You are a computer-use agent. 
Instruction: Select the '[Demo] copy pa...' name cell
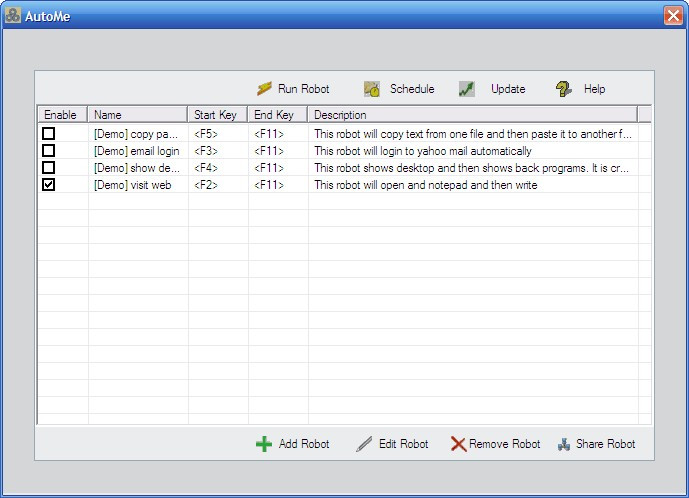[x=136, y=134]
